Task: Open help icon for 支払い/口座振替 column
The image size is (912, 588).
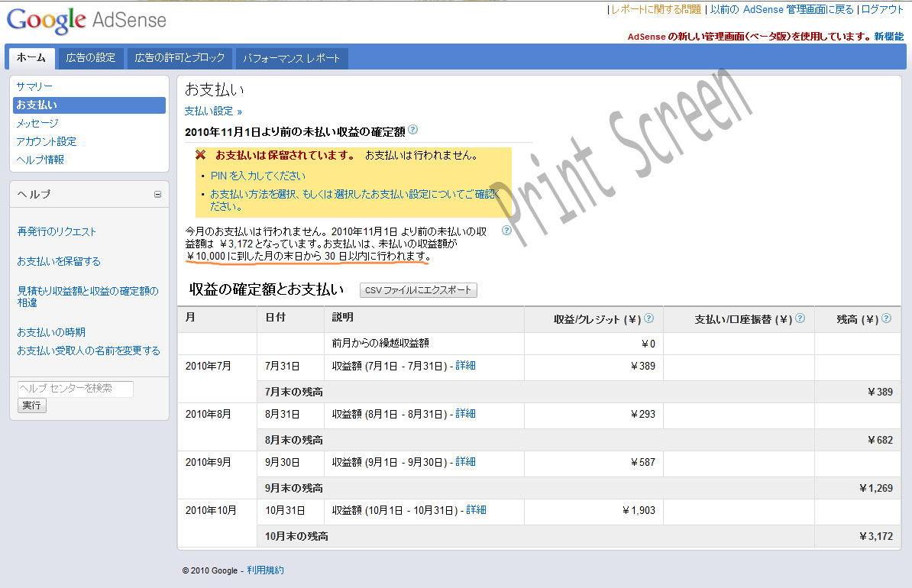Action: coord(800,318)
